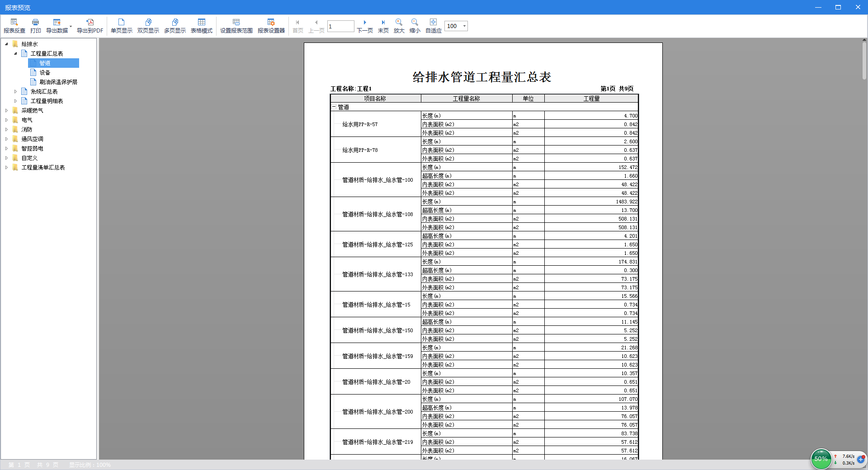Expand the 消防 folder arrow
868x470 pixels.
coord(6,129)
